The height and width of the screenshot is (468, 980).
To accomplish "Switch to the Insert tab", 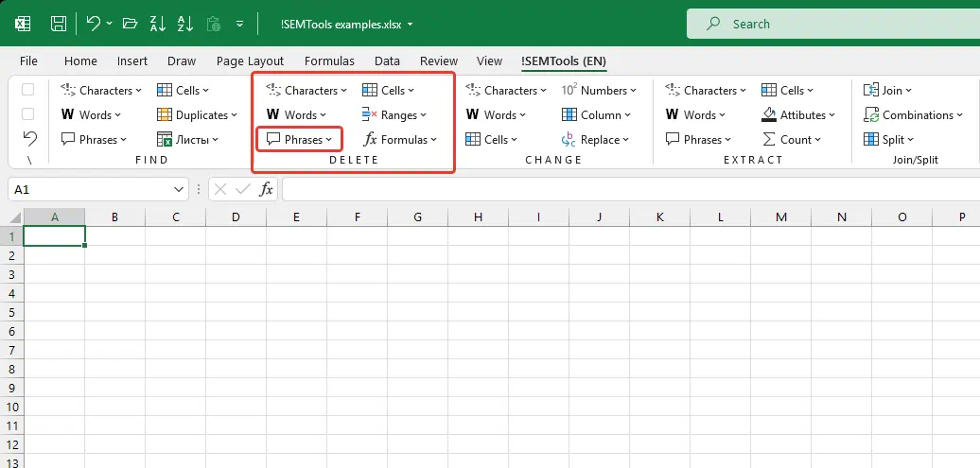I will pos(132,61).
